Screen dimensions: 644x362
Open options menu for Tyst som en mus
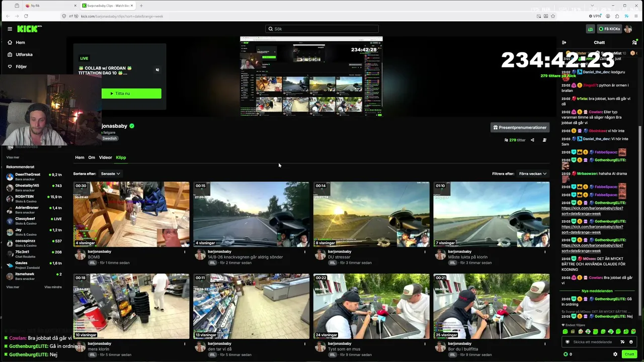425,344
